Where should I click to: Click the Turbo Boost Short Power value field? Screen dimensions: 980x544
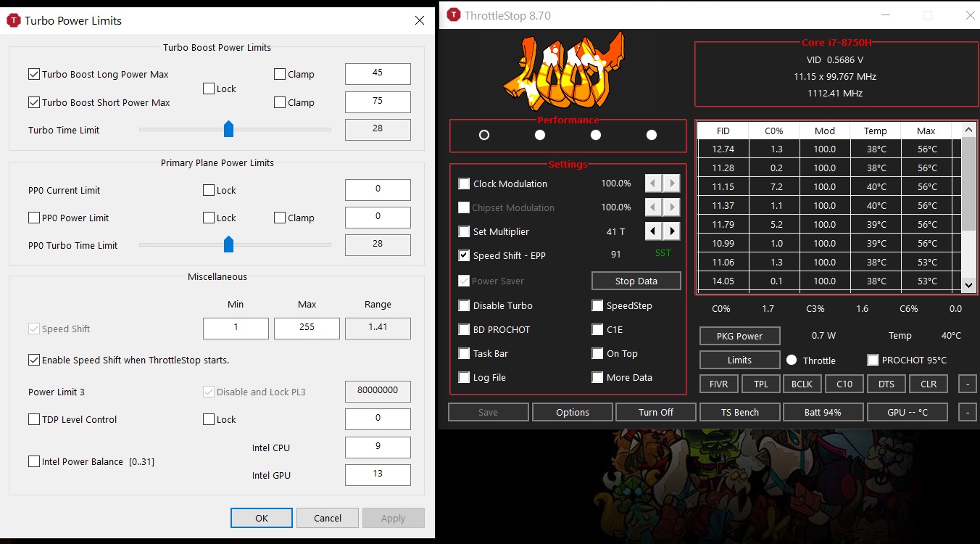[378, 102]
